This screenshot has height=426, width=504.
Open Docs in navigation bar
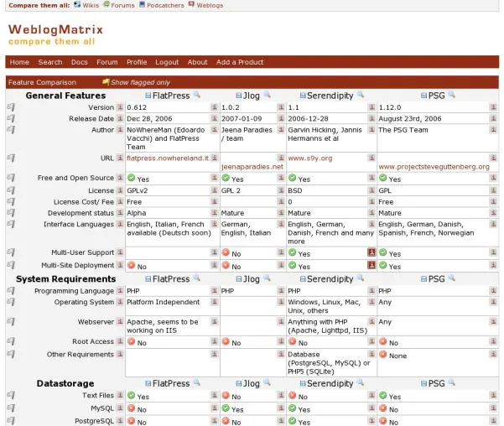(x=80, y=62)
